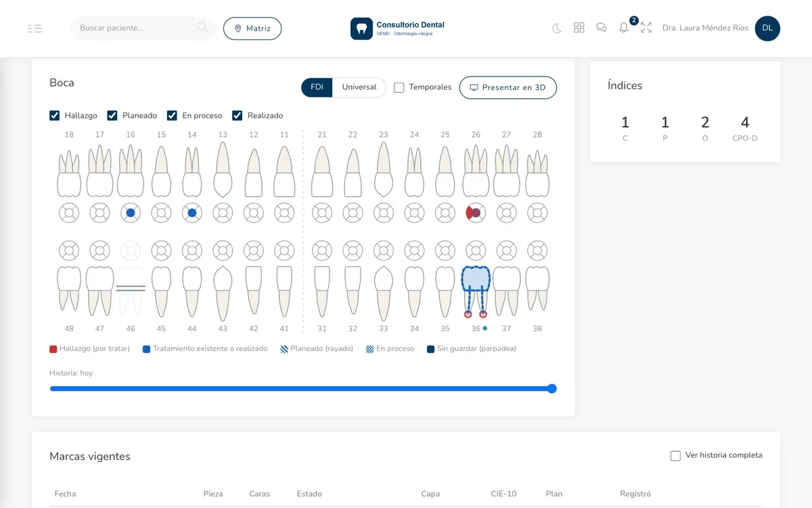Select the surface diagram of tooth 14
The width and height of the screenshot is (812, 508).
[x=192, y=213]
